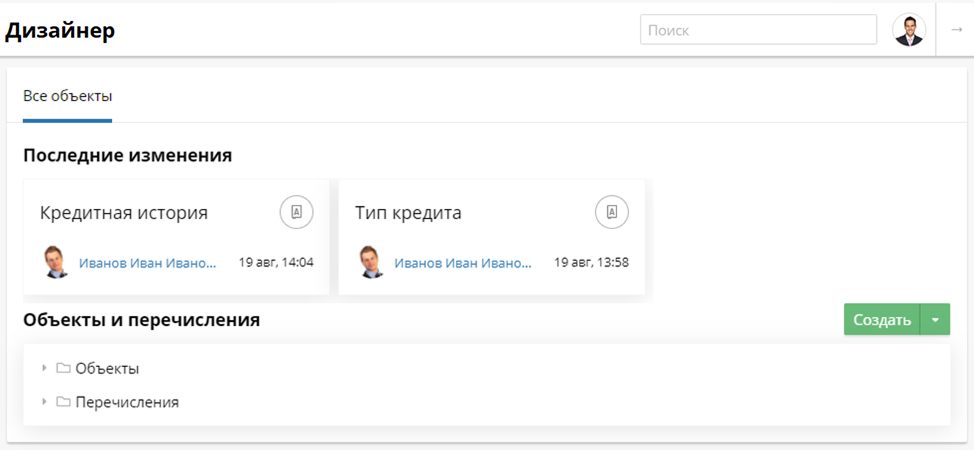Click the folder icon next to Объекты
Image resolution: width=974 pixels, height=450 pixels.
pos(64,368)
